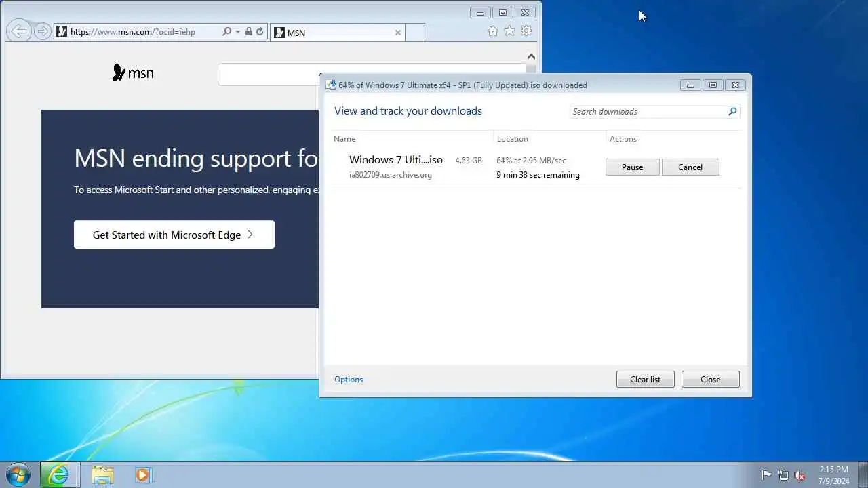
Task: Select the MSN browser tab
Action: tap(337, 32)
